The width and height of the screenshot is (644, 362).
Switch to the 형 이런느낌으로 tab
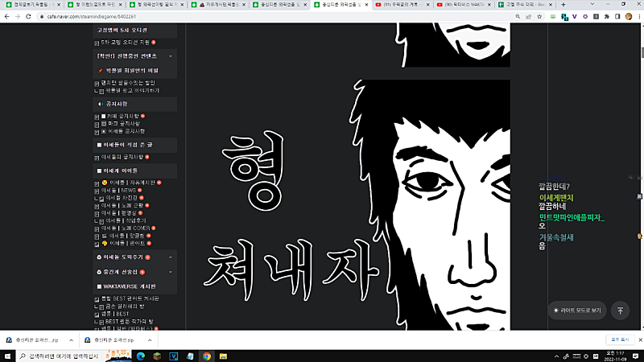(94, 5)
